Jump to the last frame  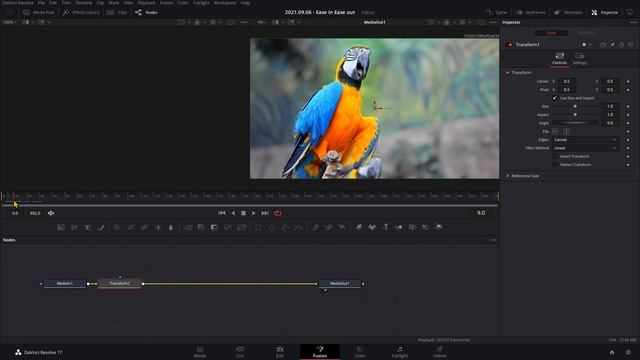pos(265,213)
